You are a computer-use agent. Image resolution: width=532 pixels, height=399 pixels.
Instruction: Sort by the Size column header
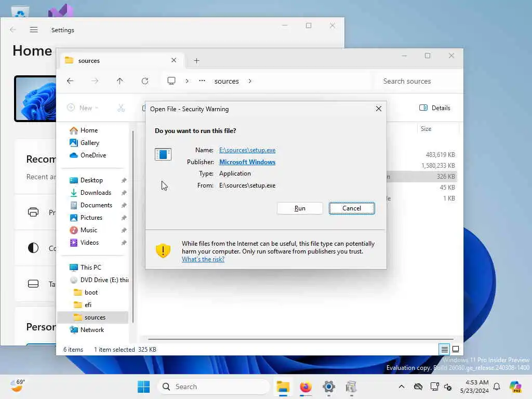437,129
